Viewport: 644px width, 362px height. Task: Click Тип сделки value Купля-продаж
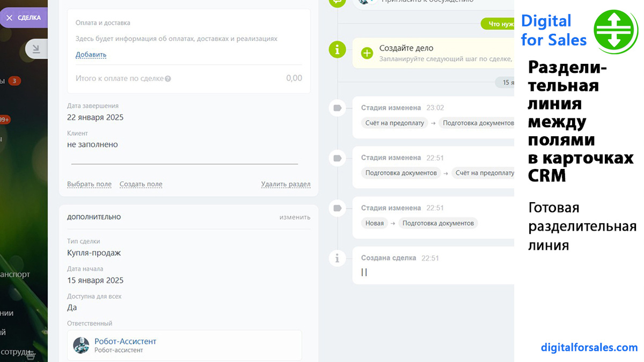pos(94,253)
